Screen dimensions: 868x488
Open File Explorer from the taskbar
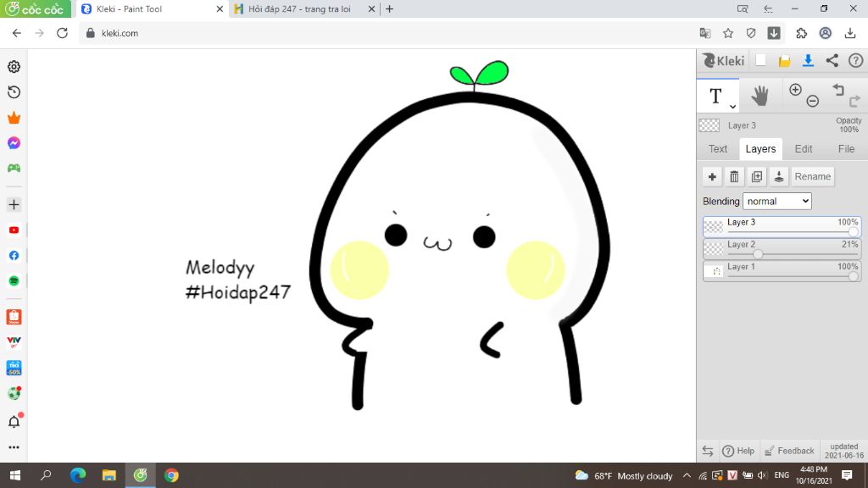point(109,475)
